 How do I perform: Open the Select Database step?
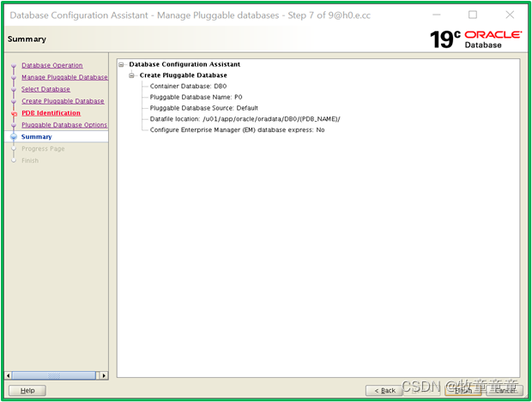pos(45,89)
